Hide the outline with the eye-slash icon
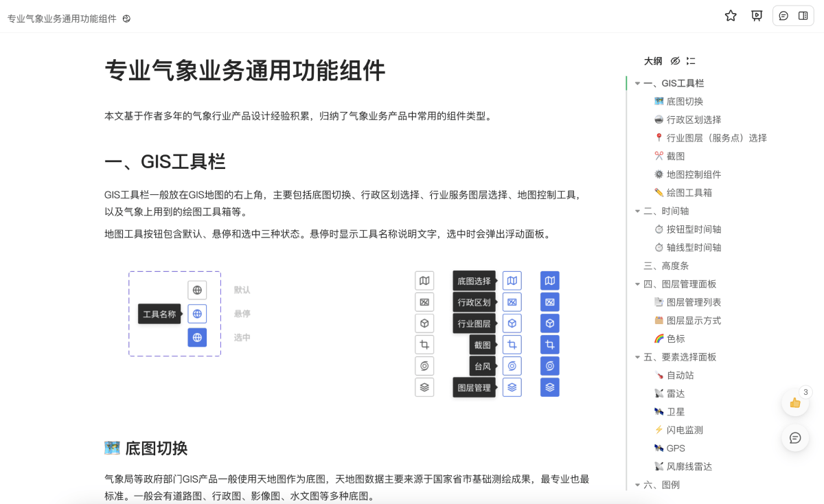The height and width of the screenshot is (504, 824). point(675,61)
